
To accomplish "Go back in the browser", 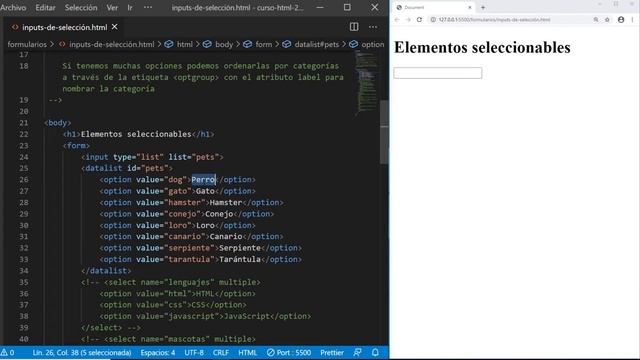I will (x=397, y=20).
